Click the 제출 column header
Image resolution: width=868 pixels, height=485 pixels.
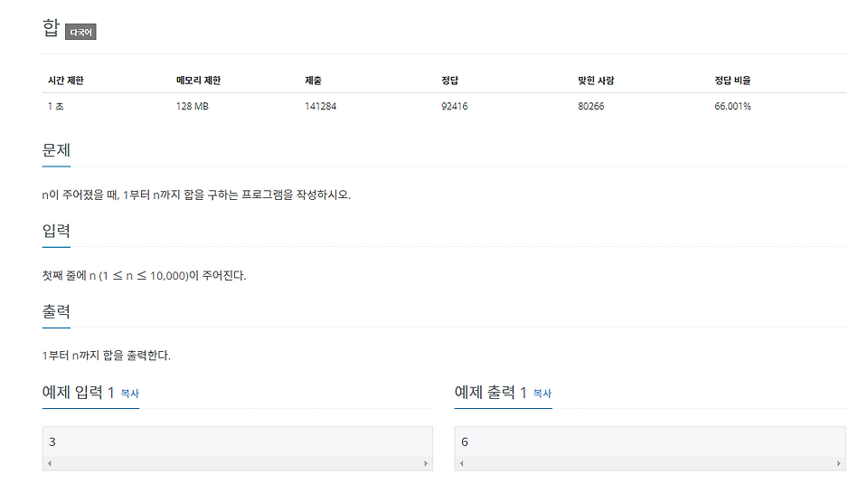[313, 81]
